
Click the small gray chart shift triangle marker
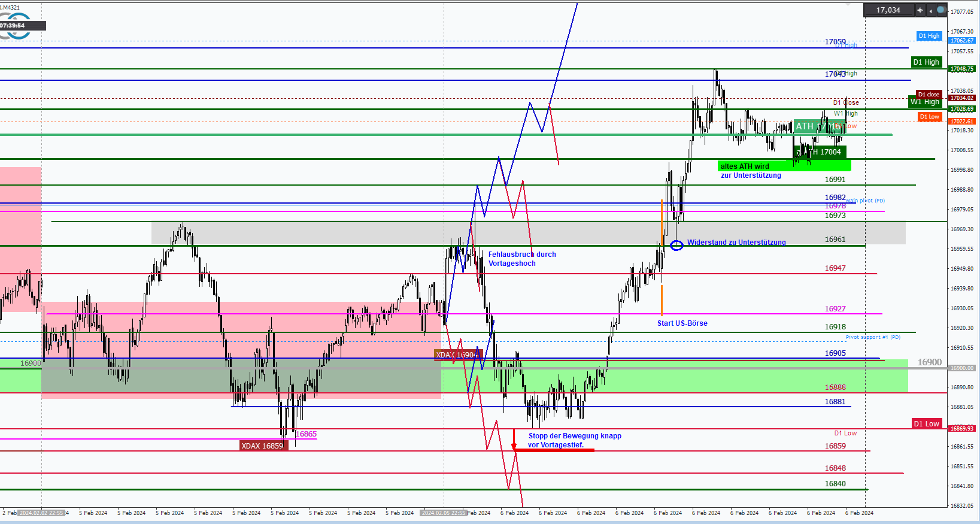click(848, 4)
